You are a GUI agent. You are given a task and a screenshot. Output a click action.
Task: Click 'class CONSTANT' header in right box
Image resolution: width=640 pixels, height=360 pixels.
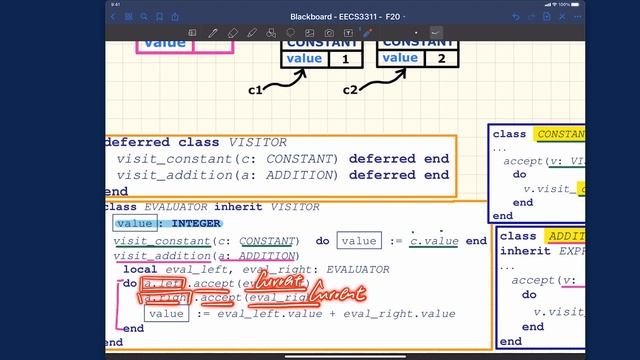(x=538, y=134)
